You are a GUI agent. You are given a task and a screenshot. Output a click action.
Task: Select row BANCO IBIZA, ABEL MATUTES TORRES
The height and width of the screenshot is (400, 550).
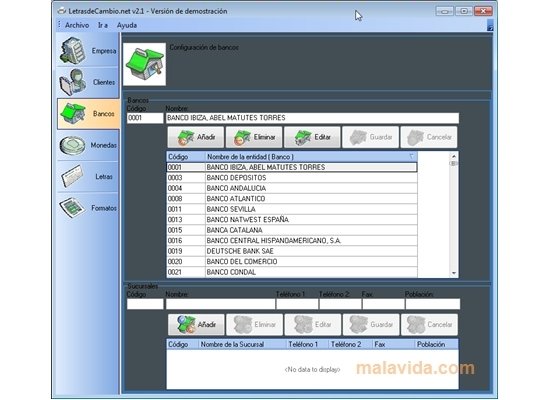coord(292,167)
